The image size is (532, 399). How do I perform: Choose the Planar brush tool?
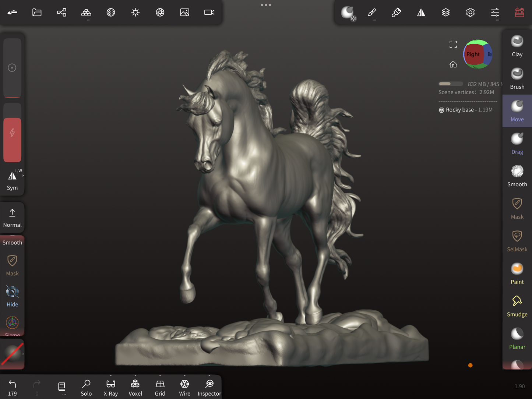(517, 339)
